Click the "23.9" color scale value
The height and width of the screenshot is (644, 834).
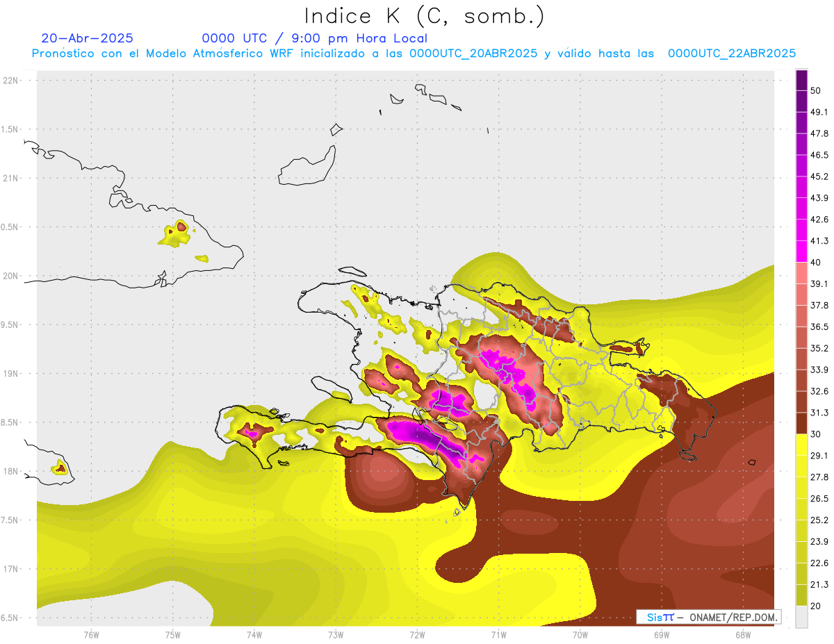pos(819,541)
